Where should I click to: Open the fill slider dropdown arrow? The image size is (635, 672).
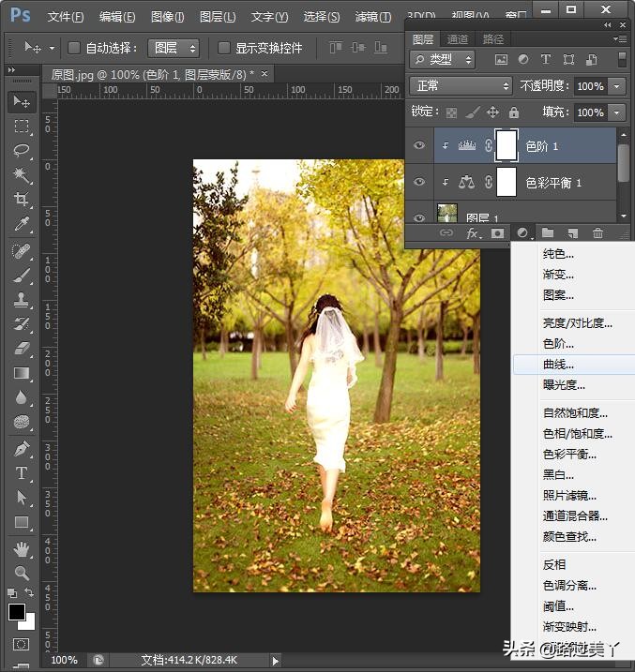click(616, 112)
